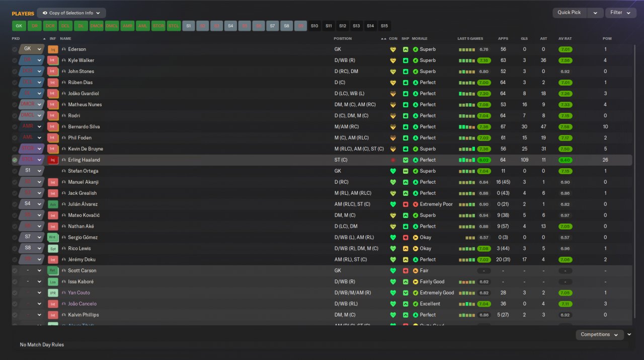This screenshot has width=644, height=360.
Task: Click Julián Álvarez's green Ask info icon
Action: 53,204
